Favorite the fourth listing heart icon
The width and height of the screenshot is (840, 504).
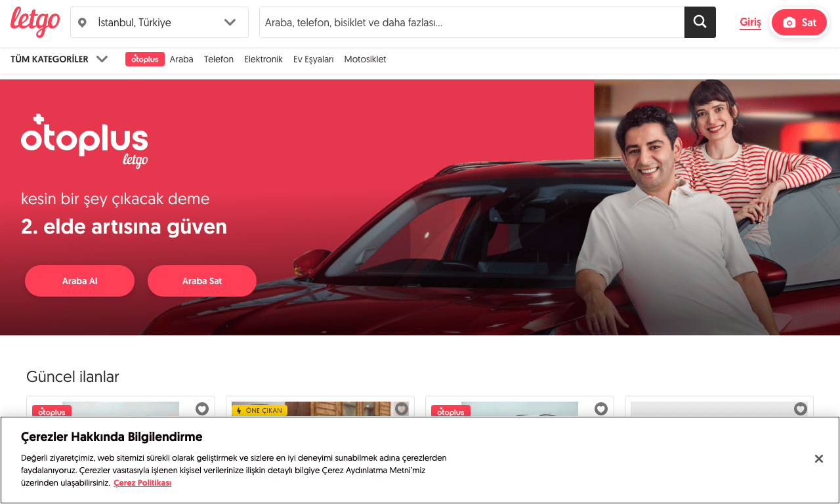click(801, 409)
